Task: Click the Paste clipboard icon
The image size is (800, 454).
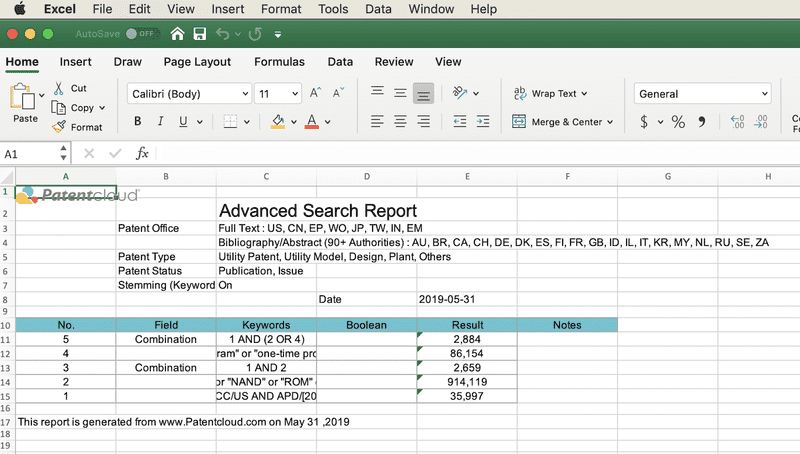Action: click(x=22, y=96)
